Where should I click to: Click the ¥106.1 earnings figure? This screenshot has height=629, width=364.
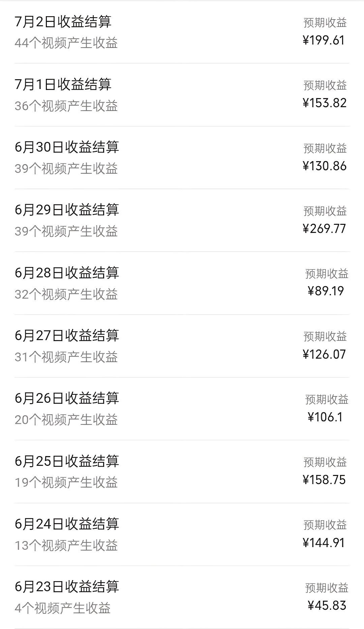tap(325, 417)
